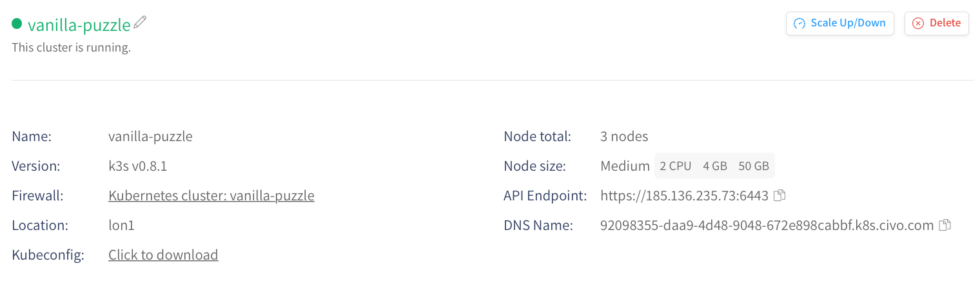Click the 4 GB memory badge

pos(715,166)
